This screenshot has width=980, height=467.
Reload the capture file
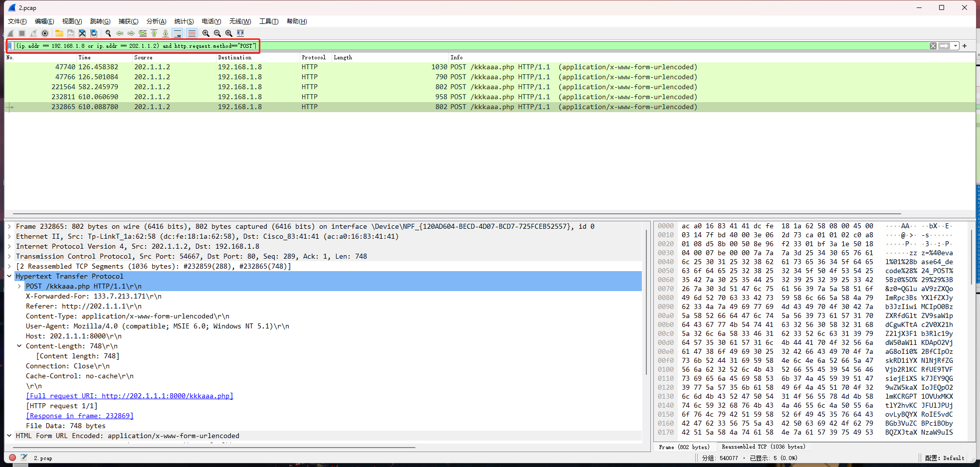[94, 33]
